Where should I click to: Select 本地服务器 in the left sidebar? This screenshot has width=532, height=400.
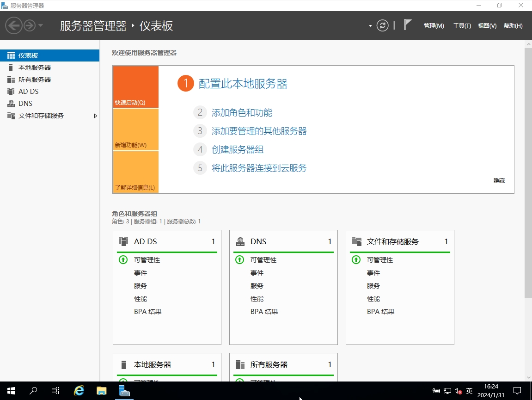(35, 68)
